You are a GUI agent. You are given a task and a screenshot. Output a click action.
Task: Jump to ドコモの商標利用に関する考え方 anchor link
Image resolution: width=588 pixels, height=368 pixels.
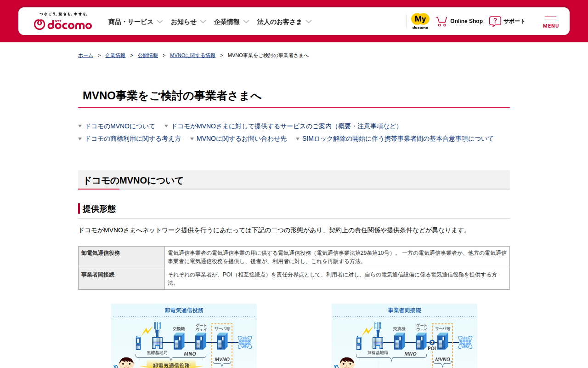[x=133, y=138]
